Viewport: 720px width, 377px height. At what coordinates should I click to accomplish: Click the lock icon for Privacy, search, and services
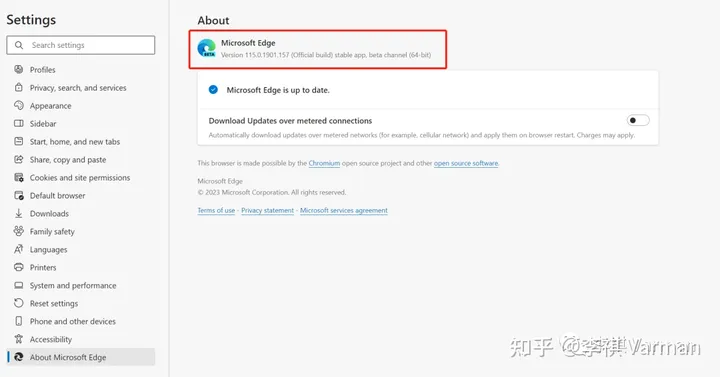pyautogui.click(x=19, y=87)
